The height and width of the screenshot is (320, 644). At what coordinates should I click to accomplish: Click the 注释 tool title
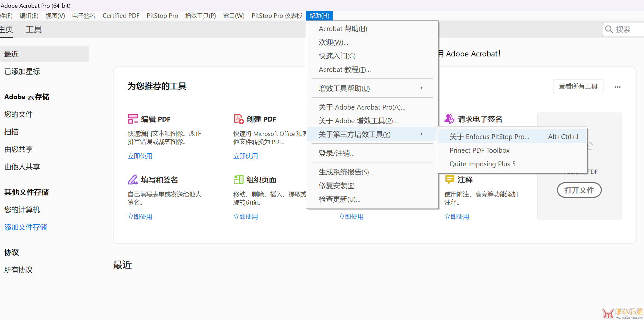pos(465,180)
